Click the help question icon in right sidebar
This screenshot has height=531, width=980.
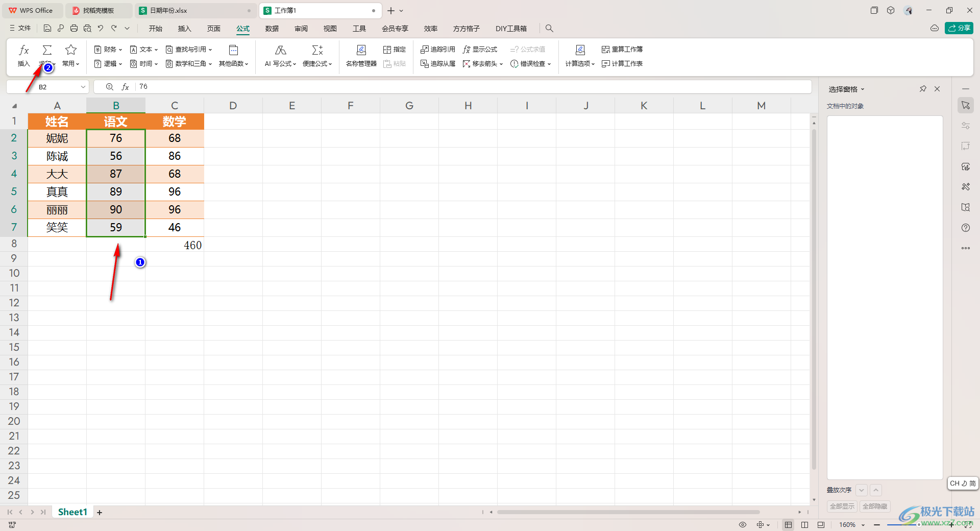966,228
